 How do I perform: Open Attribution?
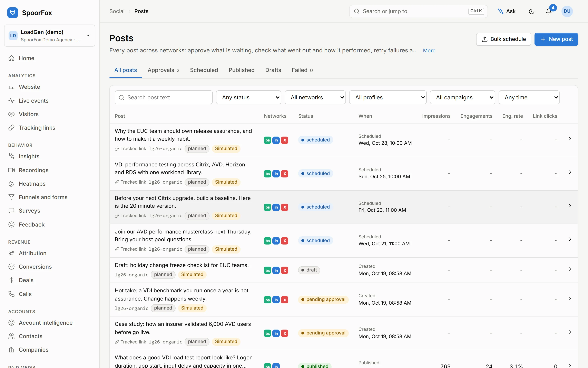tap(50, 253)
